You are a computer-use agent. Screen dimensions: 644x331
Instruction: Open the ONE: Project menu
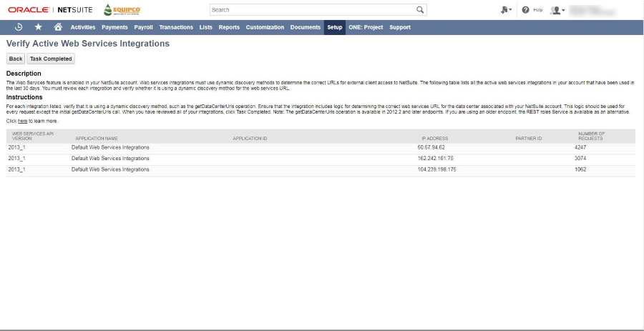pyautogui.click(x=366, y=27)
